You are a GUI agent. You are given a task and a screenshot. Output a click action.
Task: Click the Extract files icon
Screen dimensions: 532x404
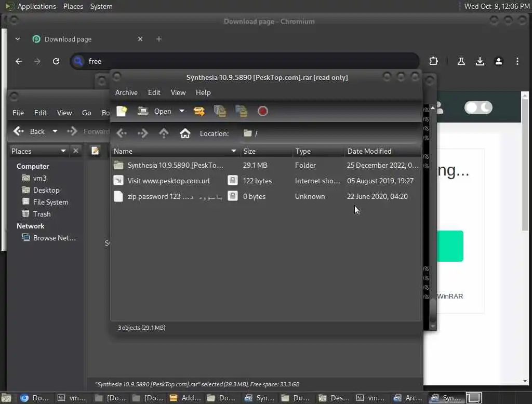[x=199, y=111]
